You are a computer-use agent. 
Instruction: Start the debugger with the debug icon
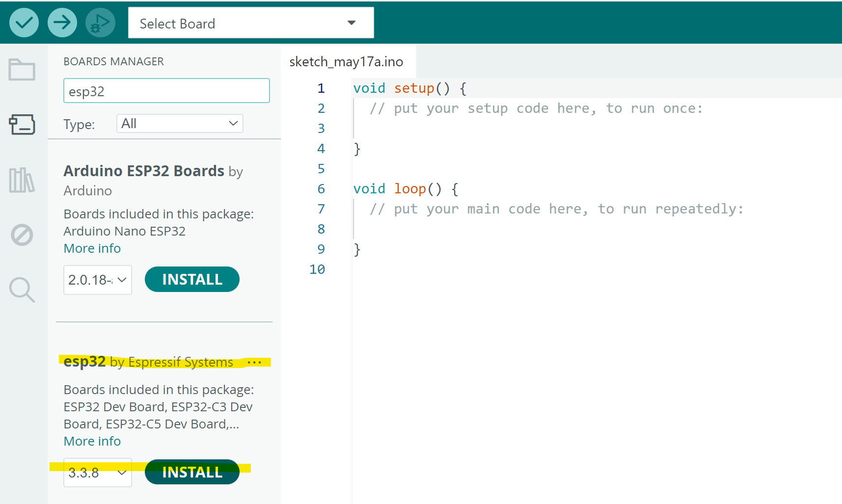tap(100, 23)
